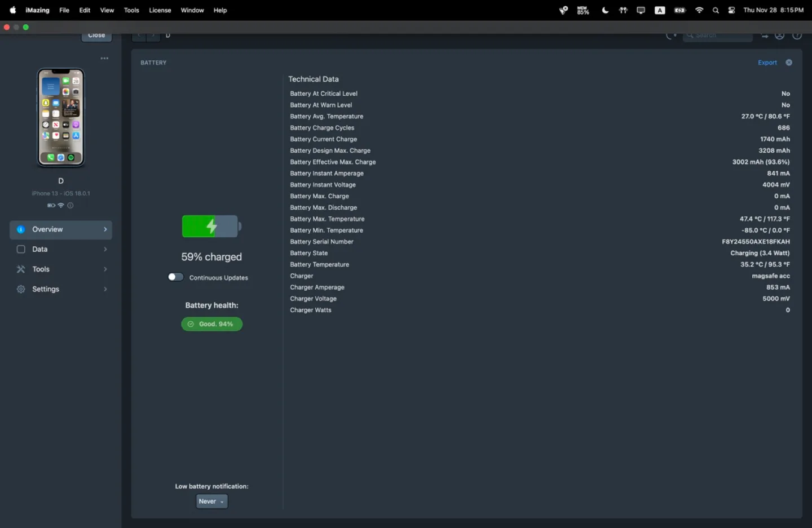Image resolution: width=812 pixels, height=528 pixels.
Task: Select the Overview item in sidebar
Action: pos(61,229)
